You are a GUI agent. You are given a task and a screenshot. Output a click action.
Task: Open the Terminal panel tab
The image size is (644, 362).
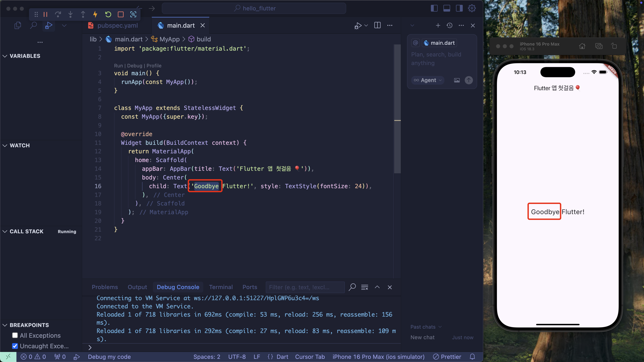pyautogui.click(x=221, y=287)
